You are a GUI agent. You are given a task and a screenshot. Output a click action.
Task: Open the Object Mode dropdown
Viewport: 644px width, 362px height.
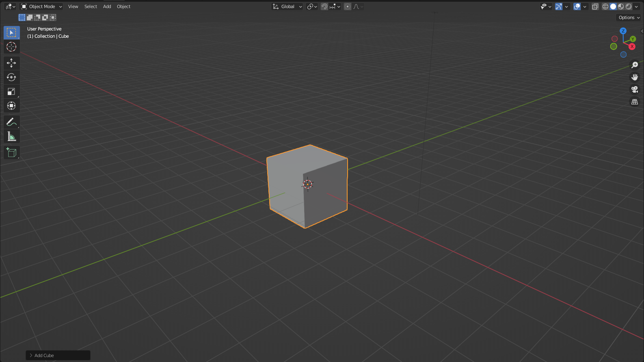pyautogui.click(x=42, y=7)
